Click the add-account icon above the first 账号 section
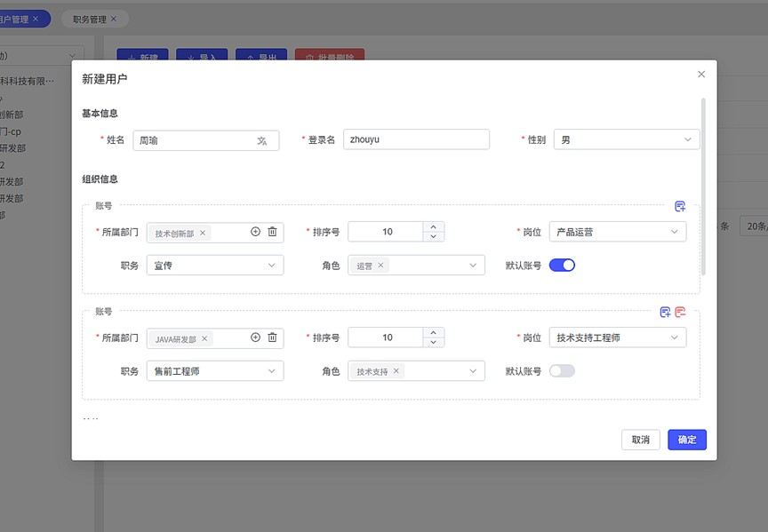Image resolution: width=768 pixels, height=532 pixels. click(680, 206)
